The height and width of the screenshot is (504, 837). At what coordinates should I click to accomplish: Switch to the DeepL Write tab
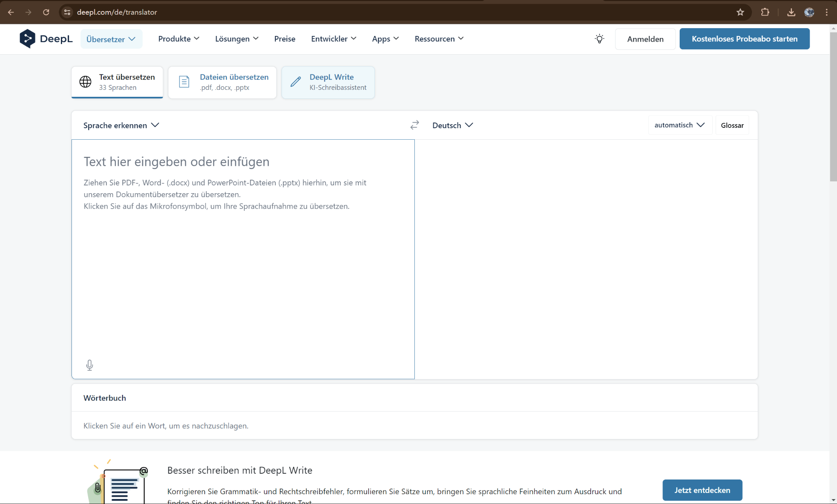tap(328, 82)
